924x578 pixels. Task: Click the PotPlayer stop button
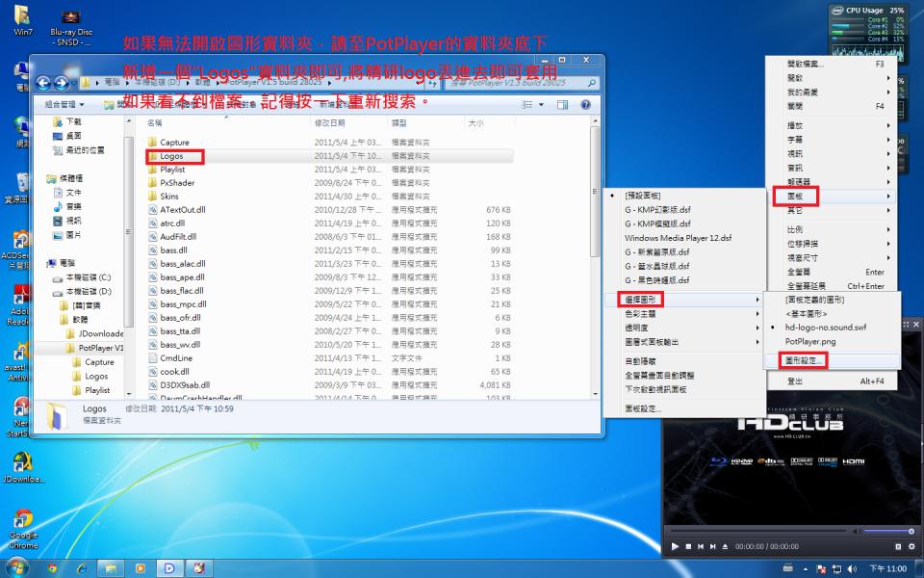[x=688, y=547]
